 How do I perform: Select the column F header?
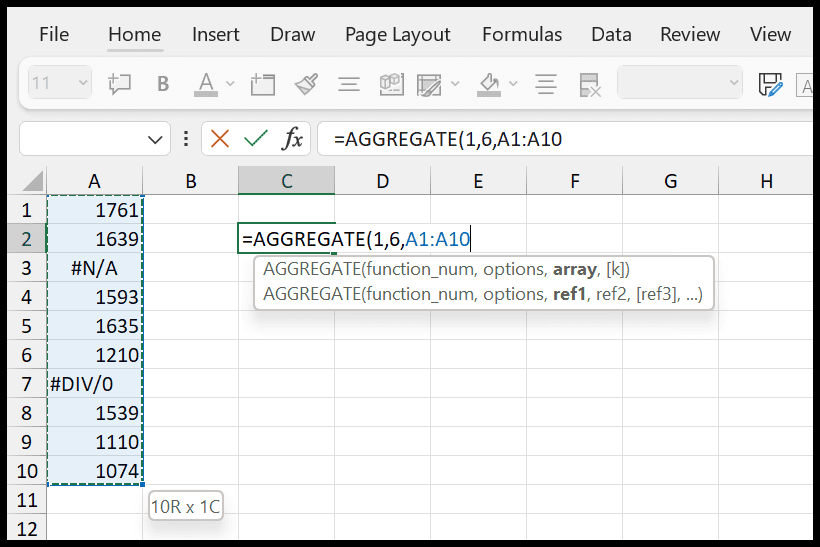coord(574,181)
